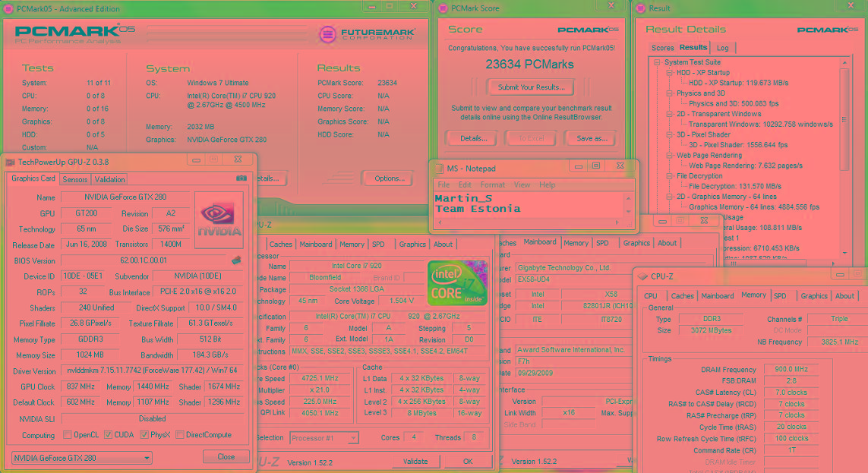The height and width of the screenshot is (473, 868).
Task: Enable the OpenCL checkbox in GPU-Z
Action: (x=68, y=435)
